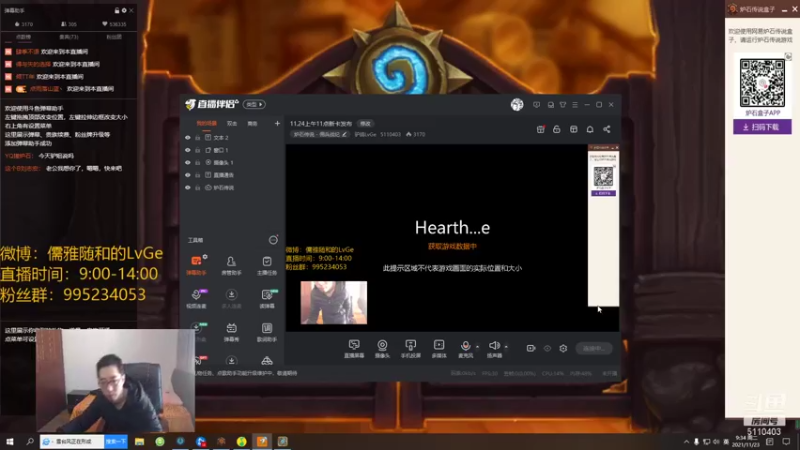Toggle visibility of the 摄像头 1 source
The width and height of the screenshot is (800, 450).
pyautogui.click(x=188, y=162)
